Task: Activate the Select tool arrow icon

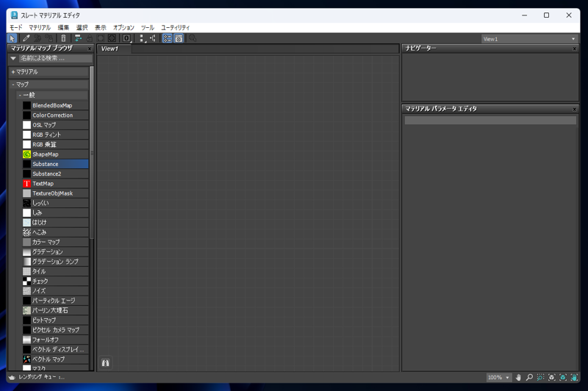Action: tap(12, 38)
